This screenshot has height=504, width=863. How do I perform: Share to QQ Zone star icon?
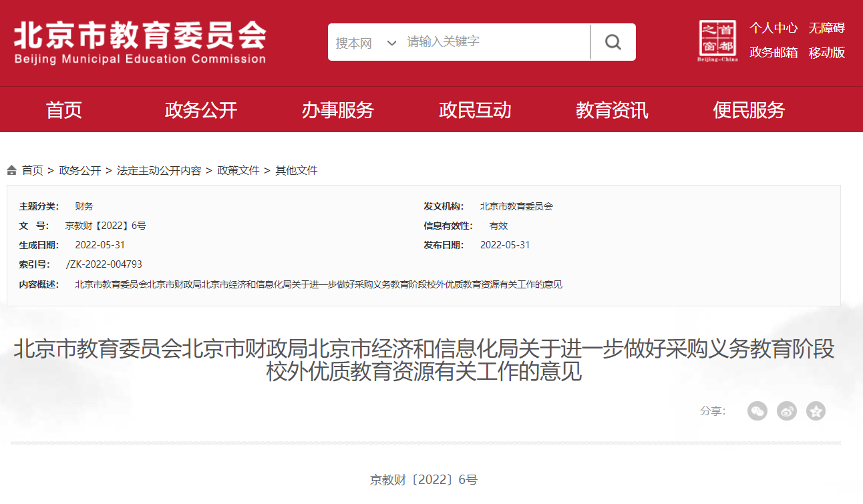pos(816,411)
